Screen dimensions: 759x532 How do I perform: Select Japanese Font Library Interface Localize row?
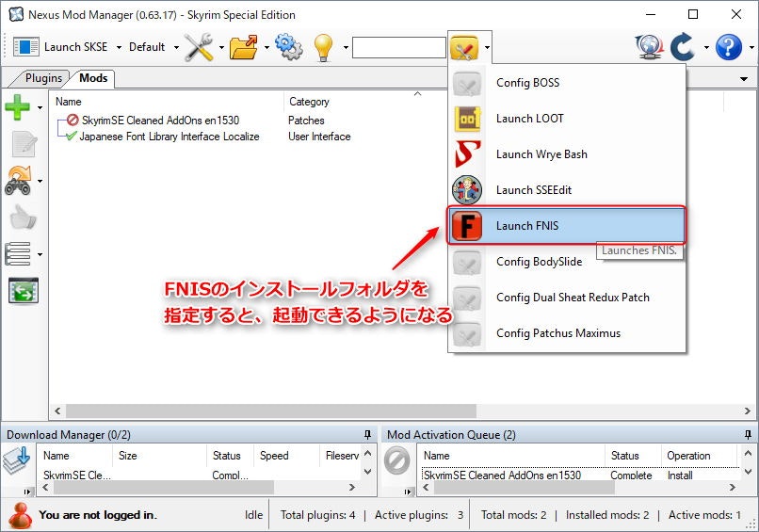pyautogui.click(x=170, y=137)
